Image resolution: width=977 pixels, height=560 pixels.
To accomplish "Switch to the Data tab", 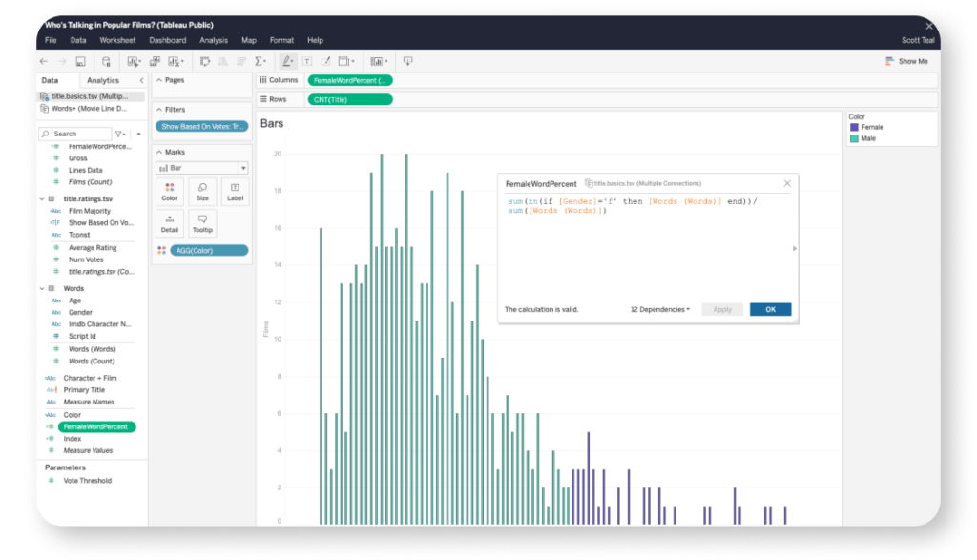I will [50, 80].
